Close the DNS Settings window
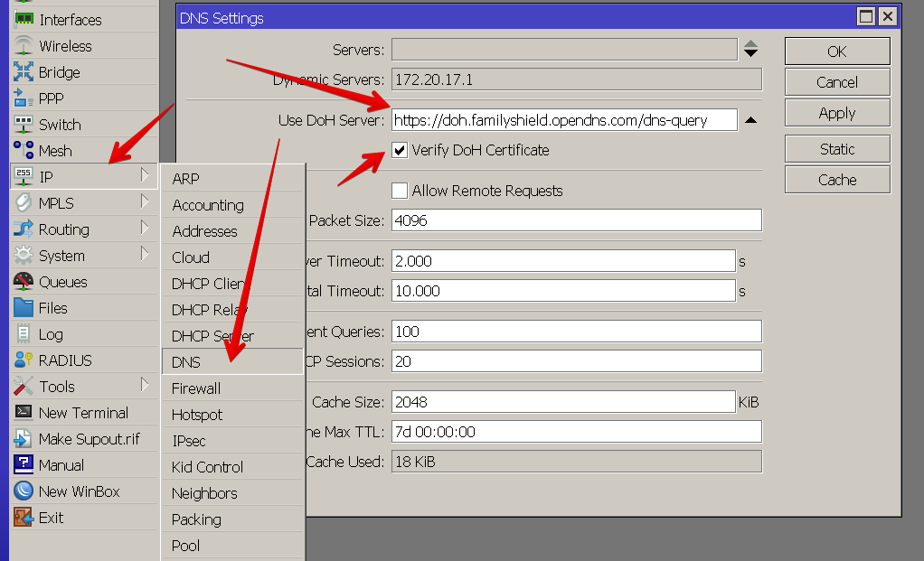This screenshot has height=561, width=924. pos(888,16)
